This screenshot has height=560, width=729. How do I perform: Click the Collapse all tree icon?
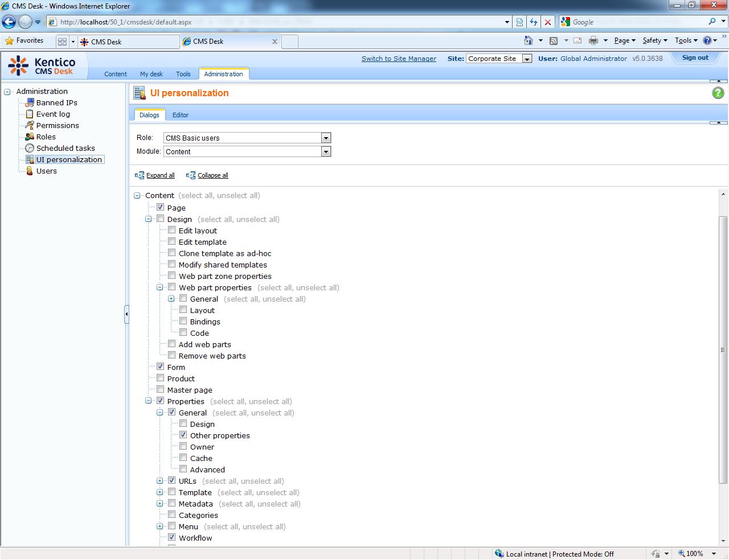(191, 175)
